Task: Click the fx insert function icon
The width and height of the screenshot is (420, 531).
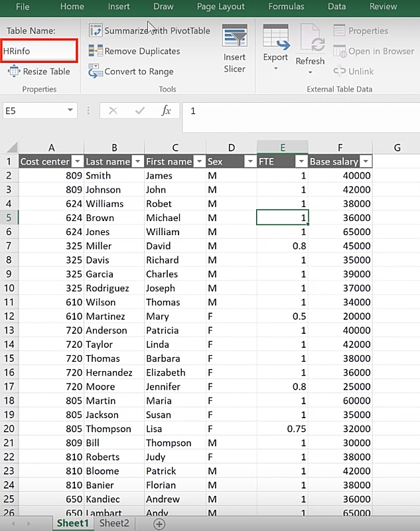Action: click(x=167, y=111)
